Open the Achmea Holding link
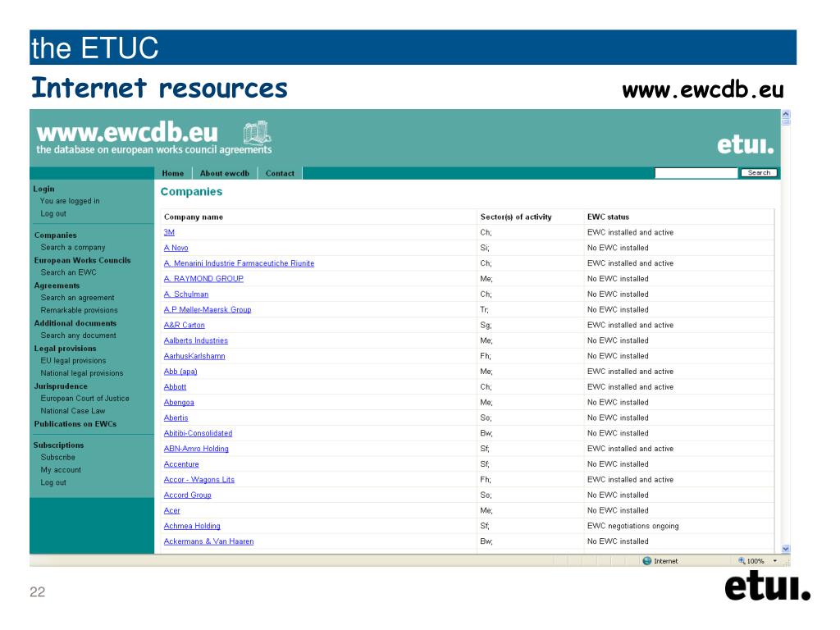840x630 pixels. click(x=192, y=526)
